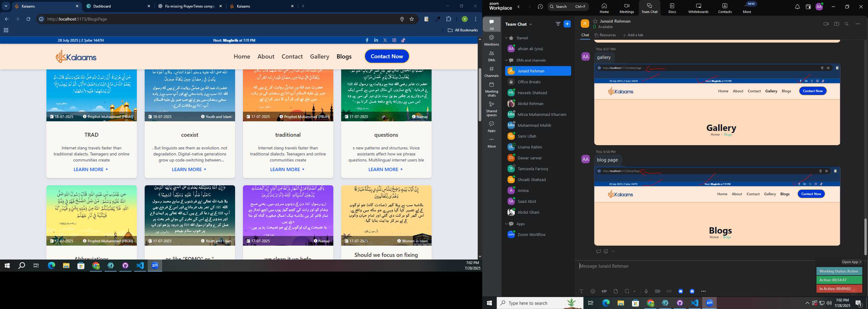Open Whiteboards tab in Zoom Workplace

(698, 8)
